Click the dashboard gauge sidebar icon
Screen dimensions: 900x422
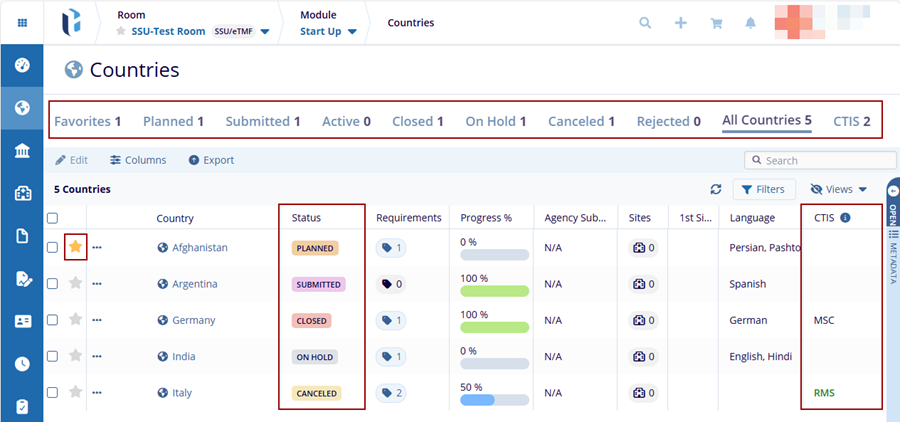22,65
